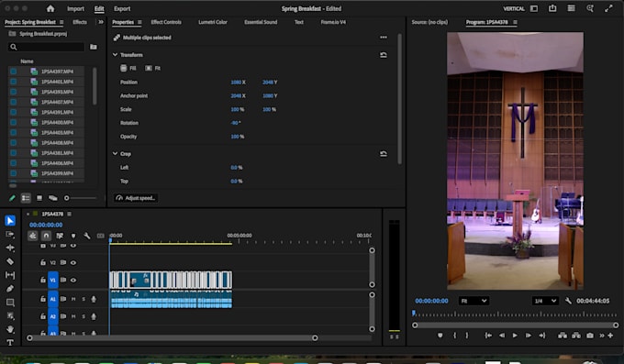Viewport: 624px width, 364px height.
Task: Mute track A1
Action: 73,299
